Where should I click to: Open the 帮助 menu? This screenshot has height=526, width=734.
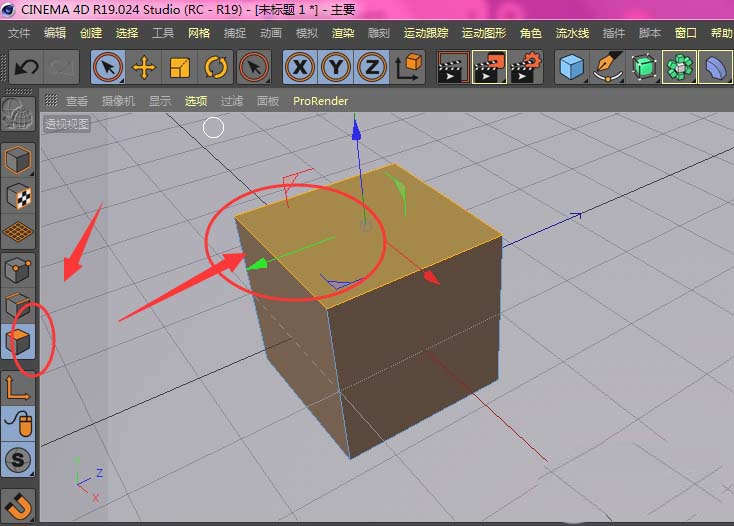pyautogui.click(x=721, y=33)
